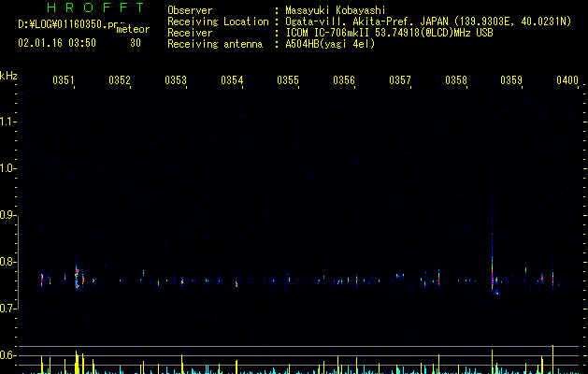
Task: Click the 0352 time marker
Action: pyautogui.click(x=120, y=80)
